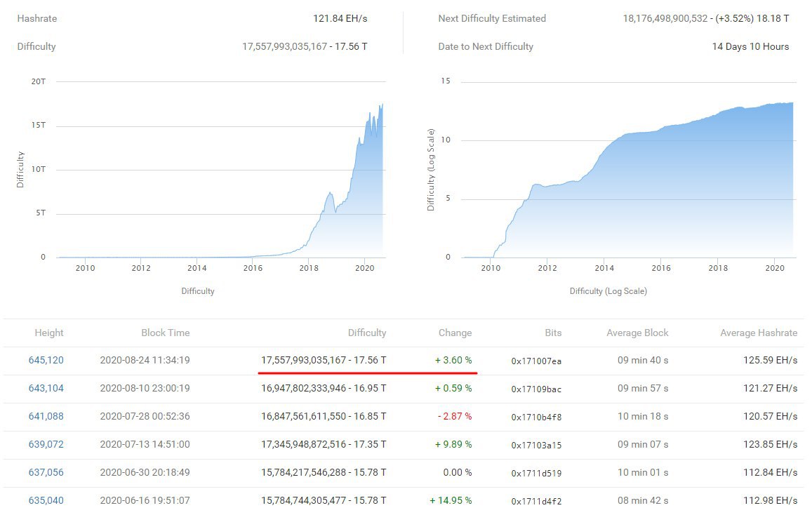The width and height of the screenshot is (812, 515).
Task: Click average hashrate 120.57 EH/s
Action: pyautogui.click(x=770, y=416)
